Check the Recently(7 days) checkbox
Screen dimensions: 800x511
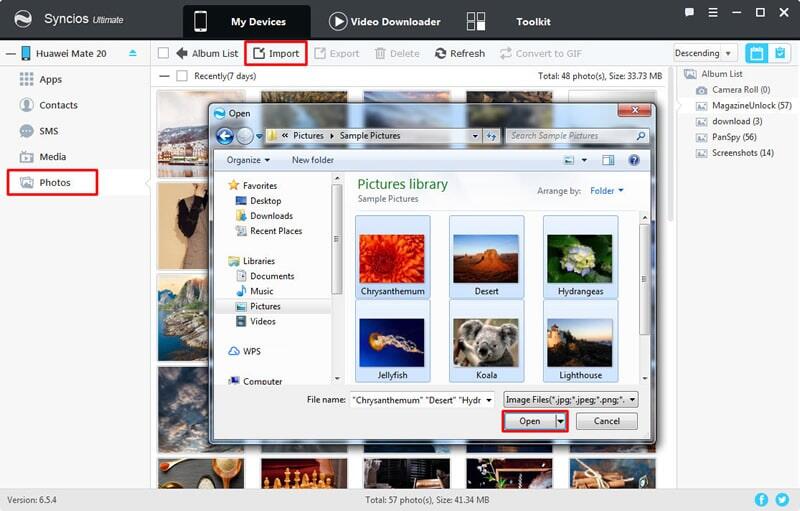[x=181, y=76]
